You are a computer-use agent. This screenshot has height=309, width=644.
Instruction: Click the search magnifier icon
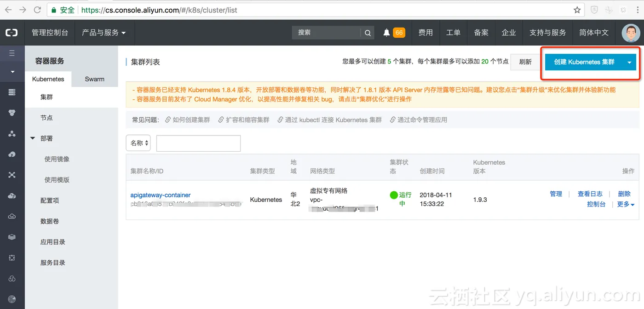tap(368, 33)
